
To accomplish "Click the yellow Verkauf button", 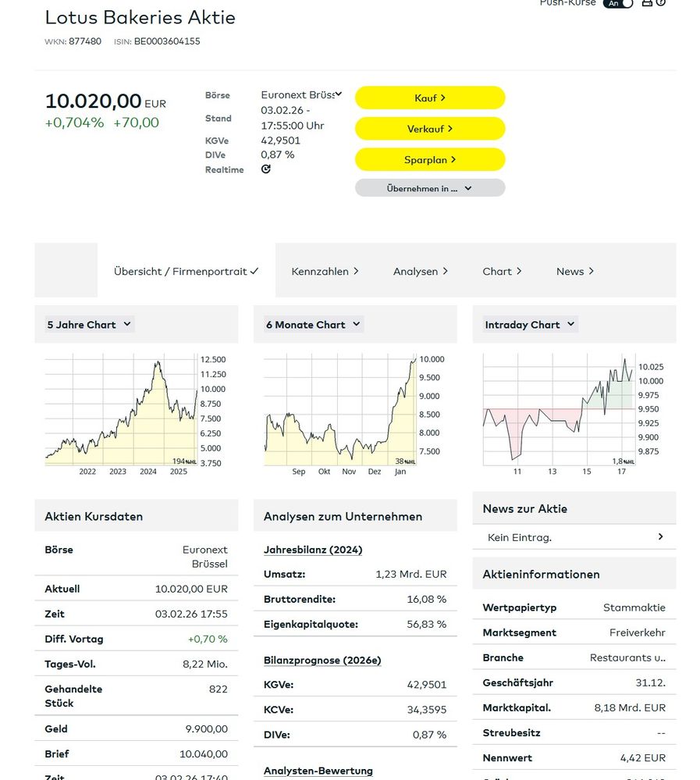I will (430, 129).
